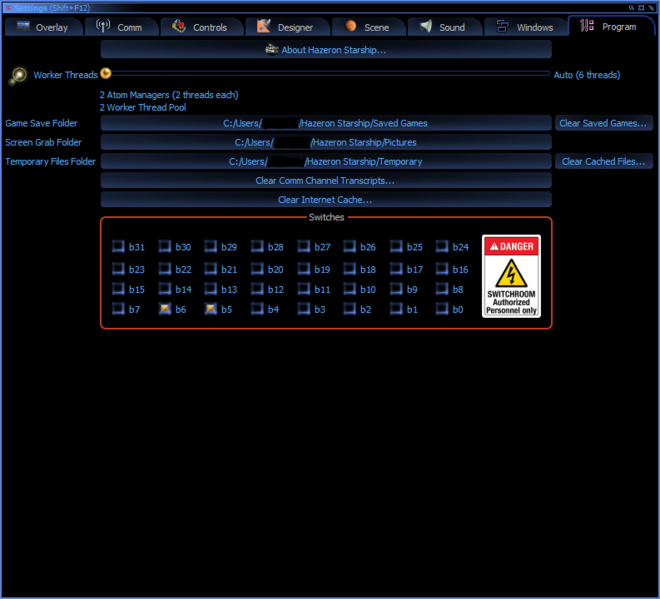660x599 pixels.
Task: Enable switch b29
Action: click(210, 246)
